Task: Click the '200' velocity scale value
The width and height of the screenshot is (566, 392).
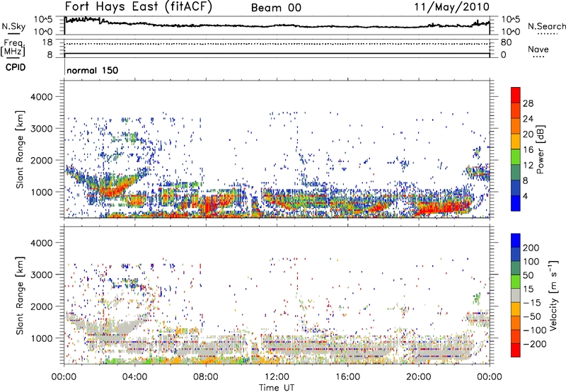Action: [531, 248]
